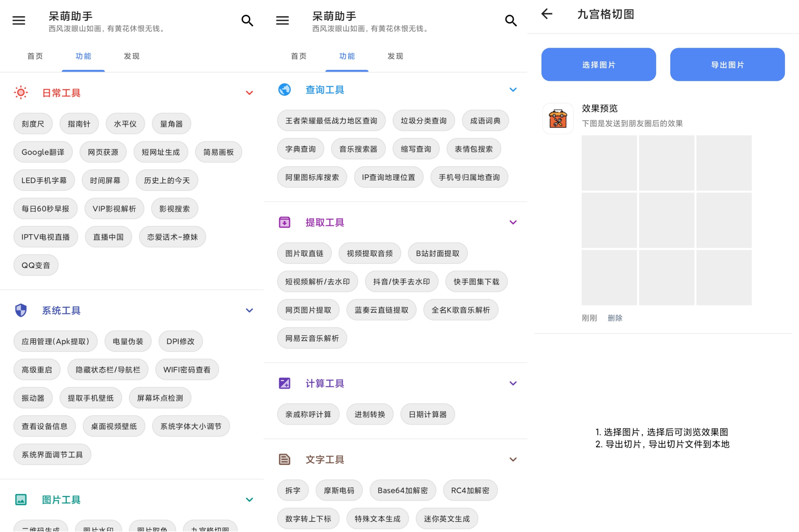Screen dimensions: 799x532
Task: Switch to the 首页 tab
Action: 35,56
